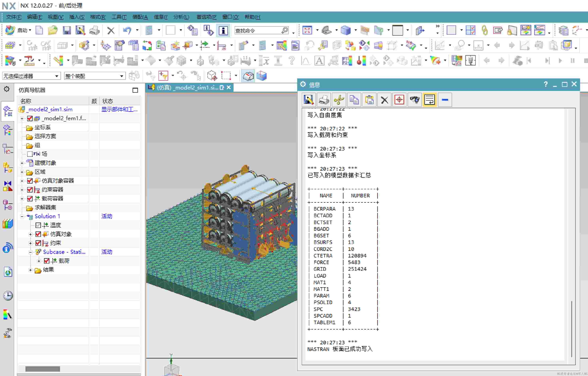This screenshot has width=588, height=376.
Task: Open the 文件 menu
Action: 14,17
